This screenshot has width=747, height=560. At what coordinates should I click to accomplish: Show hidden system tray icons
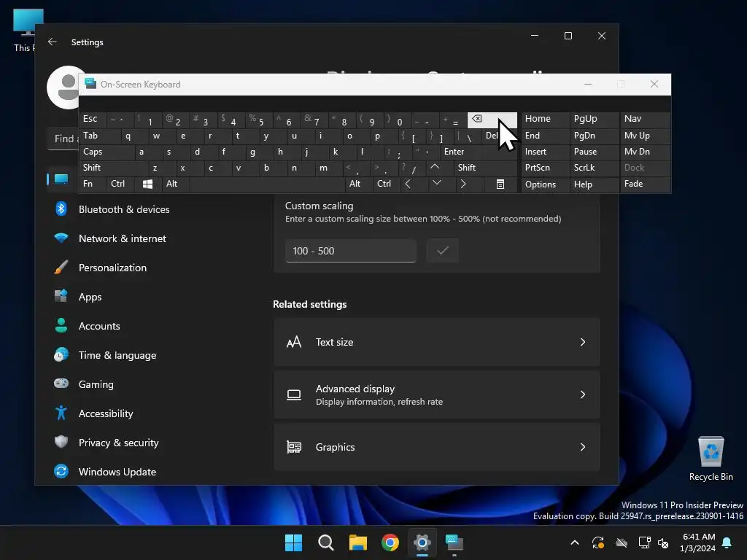click(x=575, y=542)
